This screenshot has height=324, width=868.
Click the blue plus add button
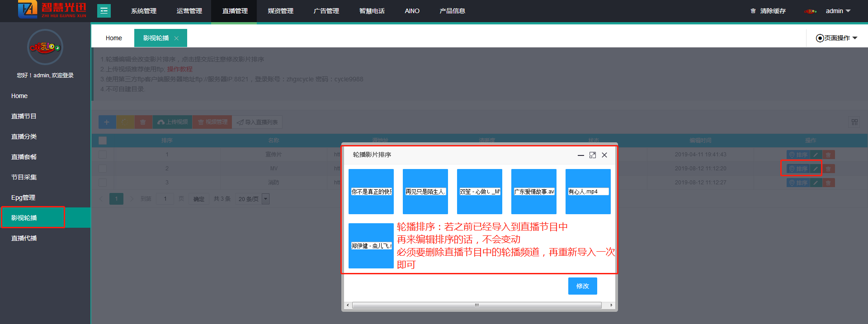pos(107,122)
